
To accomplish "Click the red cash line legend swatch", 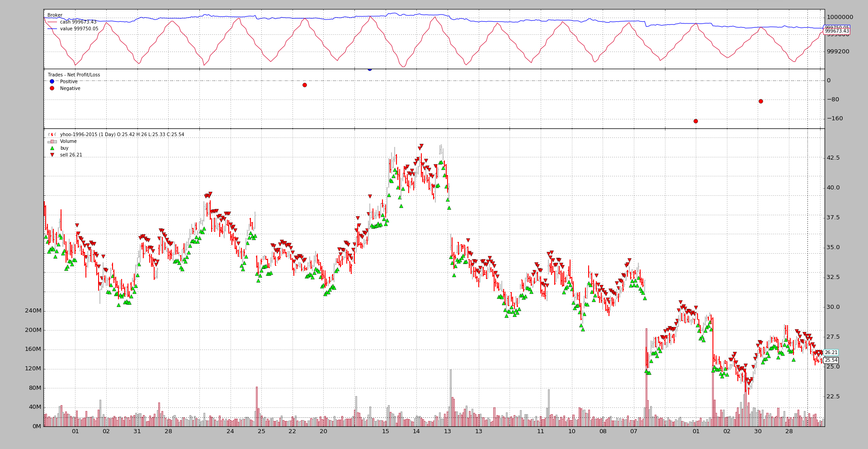I will pyautogui.click(x=52, y=22).
